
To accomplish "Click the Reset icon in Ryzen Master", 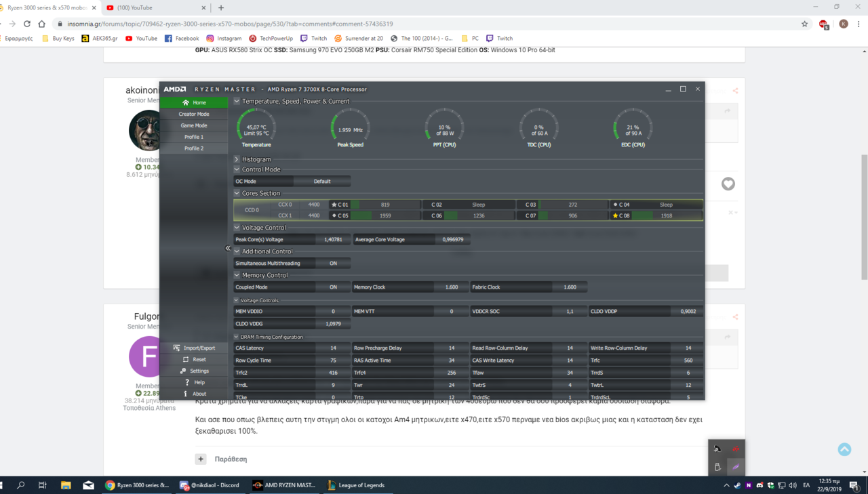I will pyautogui.click(x=185, y=359).
